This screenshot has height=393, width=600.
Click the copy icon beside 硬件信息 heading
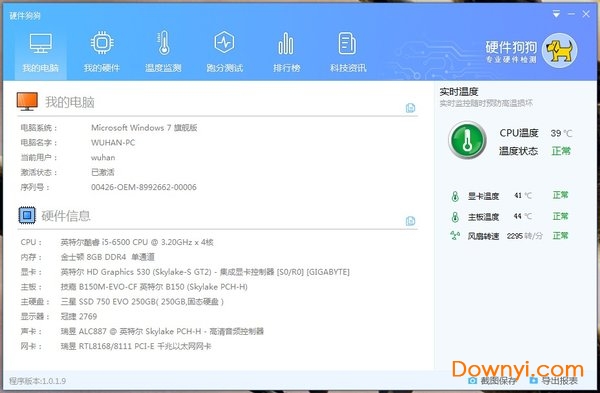pyautogui.click(x=410, y=221)
